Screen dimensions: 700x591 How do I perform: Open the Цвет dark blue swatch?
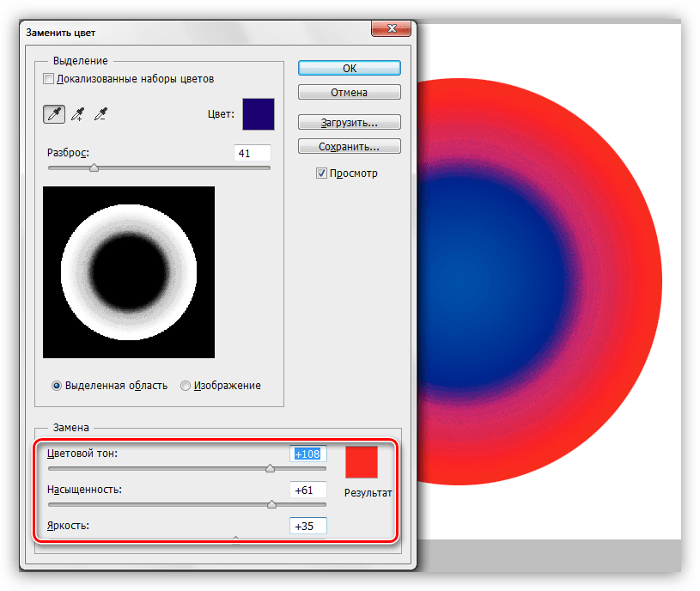point(259,114)
